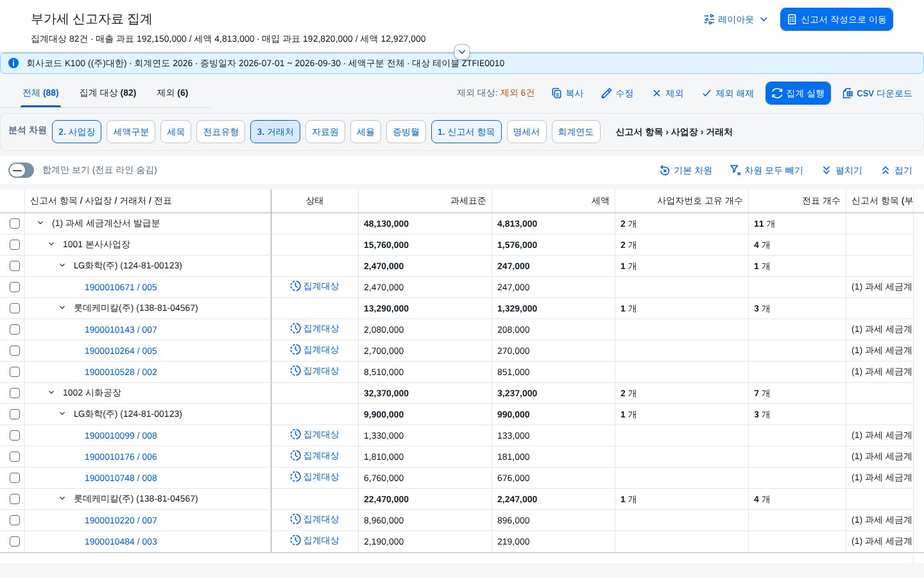The width and height of the screenshot is (924, 578).
Task: Click status clock icon for voucher 1900010484 / 003
Action: click(295, 540)
